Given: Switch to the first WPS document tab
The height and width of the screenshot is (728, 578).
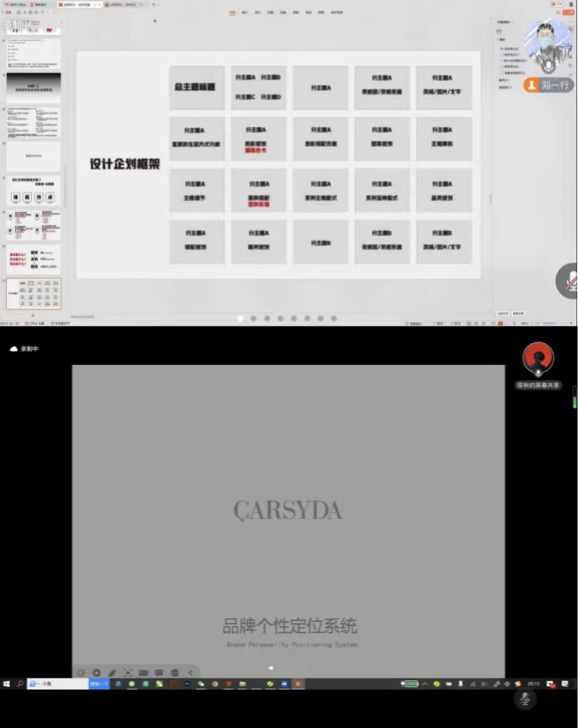Looking at the screenshot, I should [x=17, y=4].
